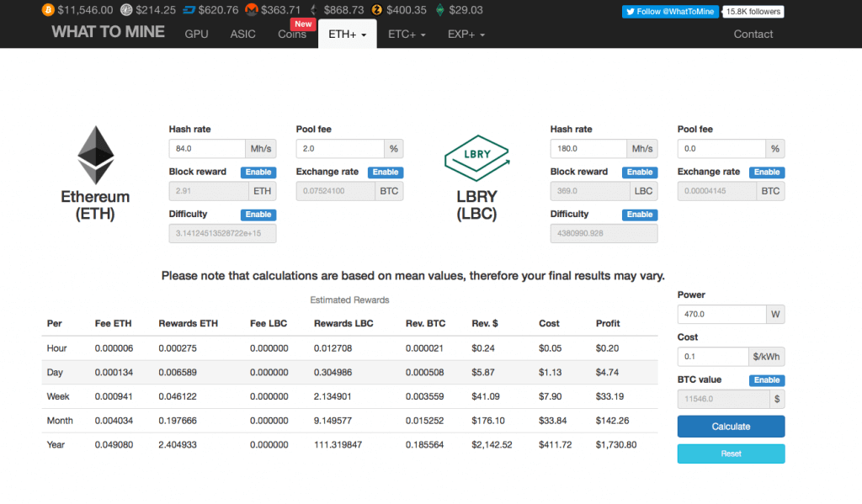The image size is (862, 504).
Task: Click the Reset button
Action: [x=731, y=454]
